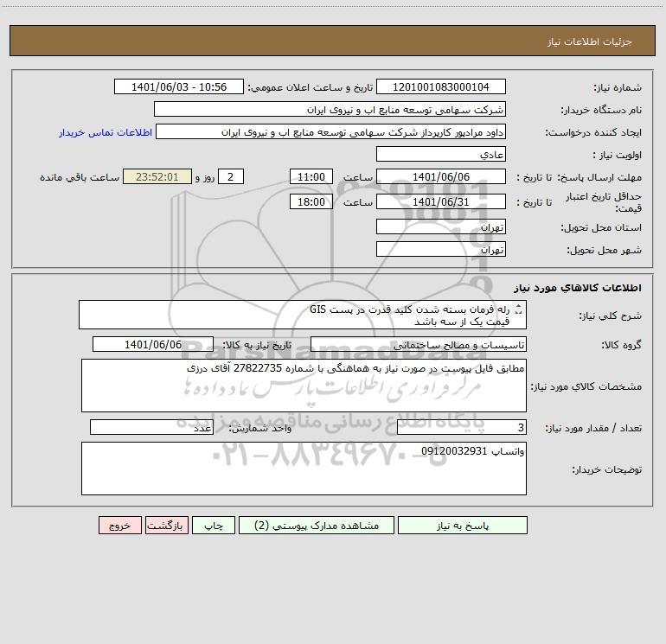Click the goods specification box with 27822735
The image size is (666, 644).
point(304,386)
